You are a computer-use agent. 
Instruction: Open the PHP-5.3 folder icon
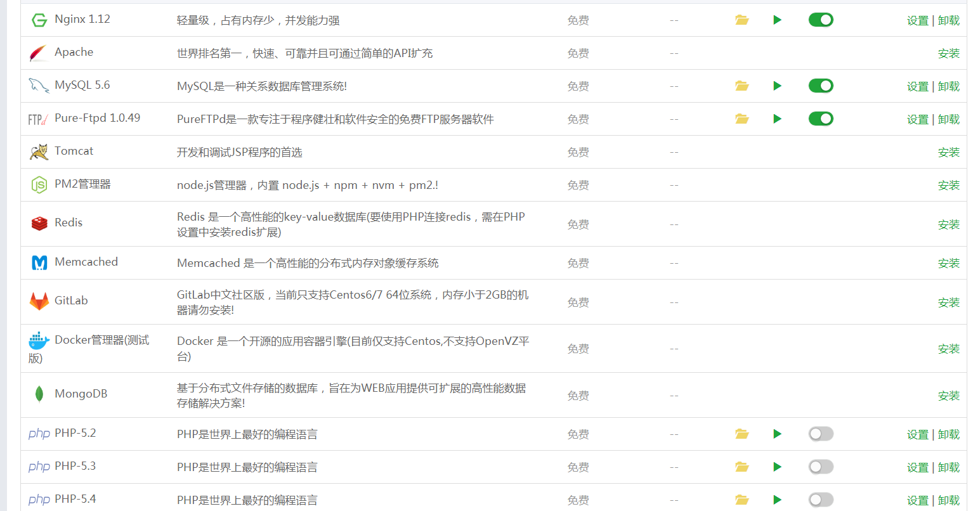click(742, 467)
